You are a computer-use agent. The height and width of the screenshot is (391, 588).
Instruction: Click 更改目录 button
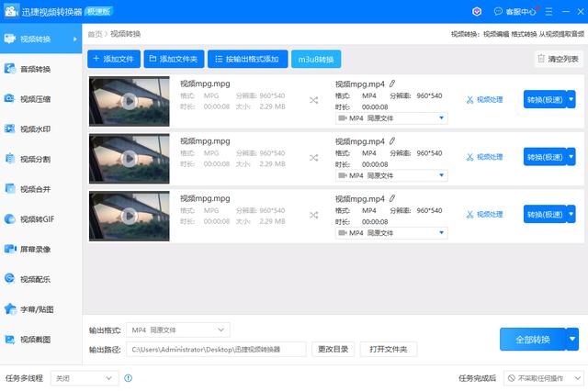point(333,349)
